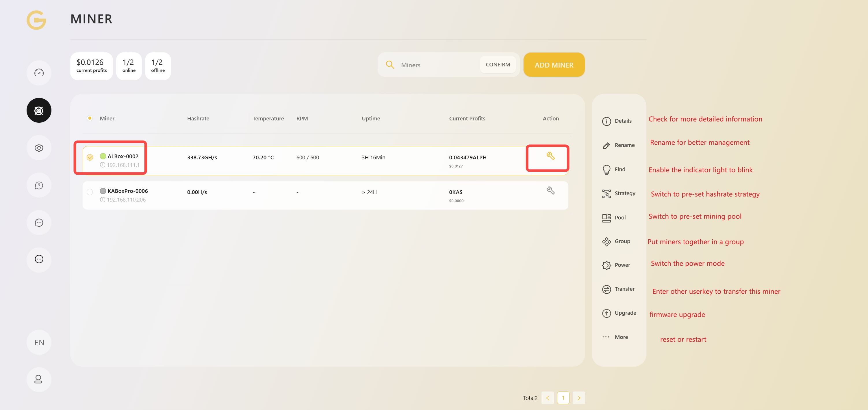Click the 0.043479ALPH profit value
This screenshot has width=868, height=410.
coord(467,157)
